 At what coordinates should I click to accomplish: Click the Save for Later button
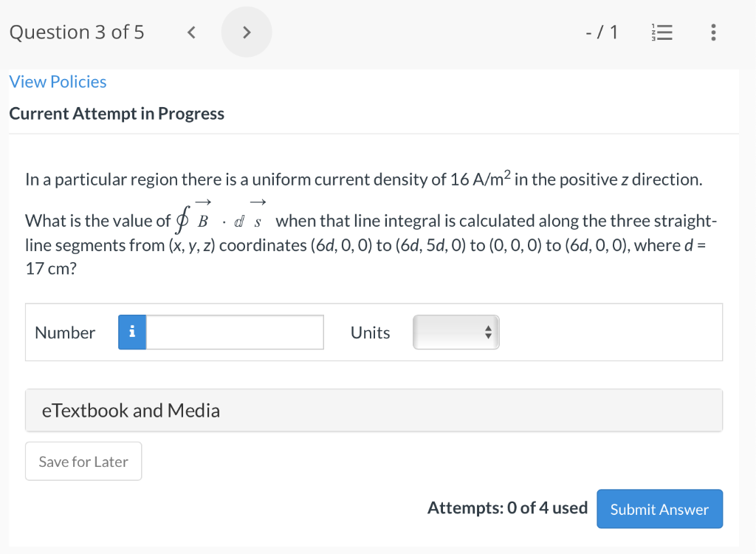83,461
